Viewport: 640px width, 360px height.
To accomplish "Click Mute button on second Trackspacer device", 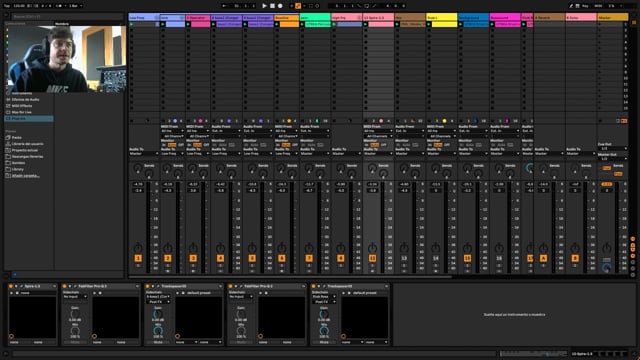I will coord(324,342).
